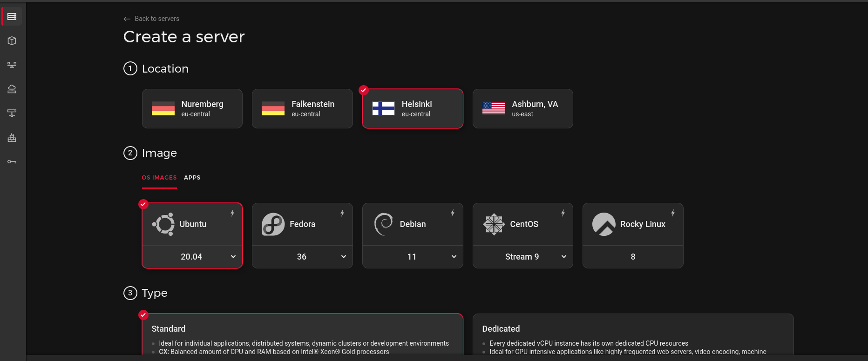Click the lightning bolt on CentOS card
Screen dimensions: 868x361
pos(563,213)
